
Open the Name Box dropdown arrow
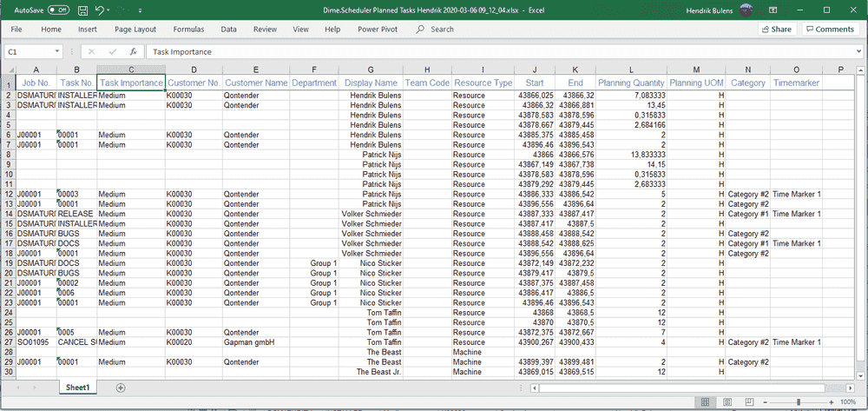click(57, 51)
